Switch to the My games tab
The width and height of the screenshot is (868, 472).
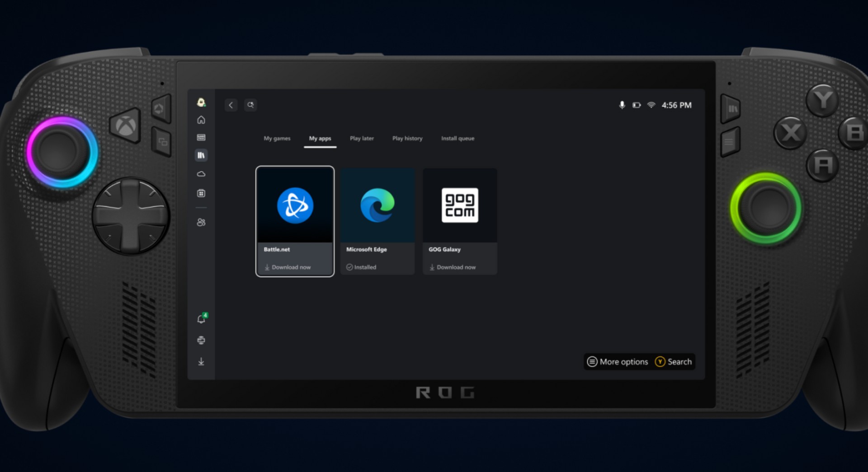click(277, 138)
